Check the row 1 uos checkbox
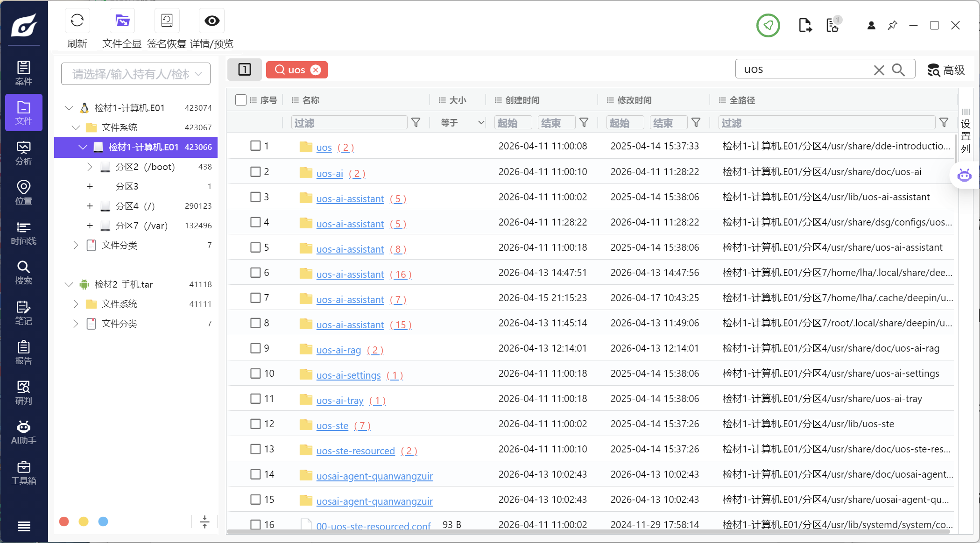 [x=255, y=146]
